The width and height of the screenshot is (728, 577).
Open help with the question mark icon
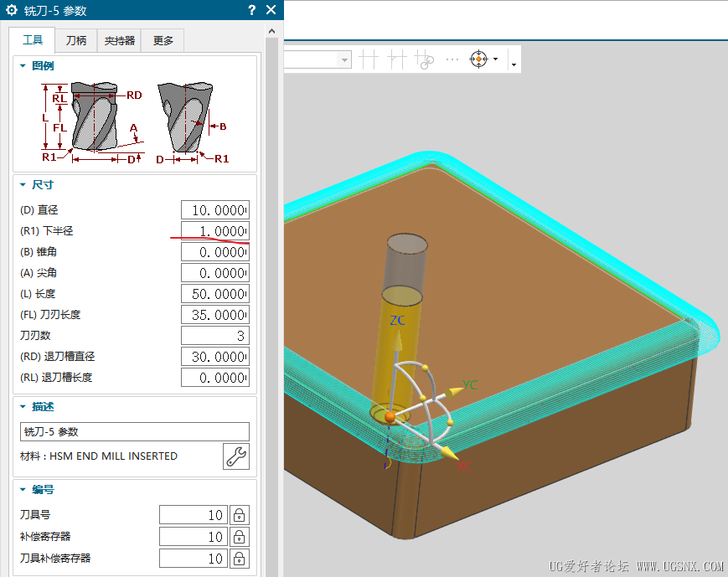[251, 10]
